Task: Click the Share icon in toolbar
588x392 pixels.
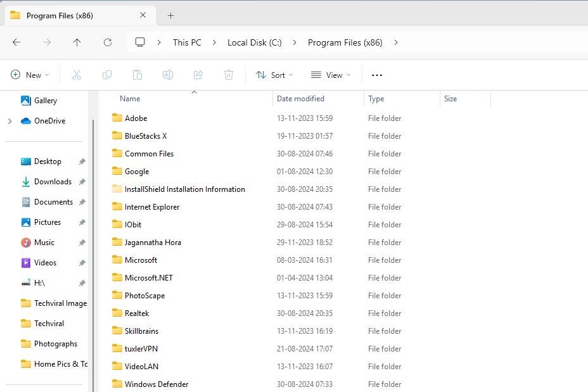Action: 198,75
